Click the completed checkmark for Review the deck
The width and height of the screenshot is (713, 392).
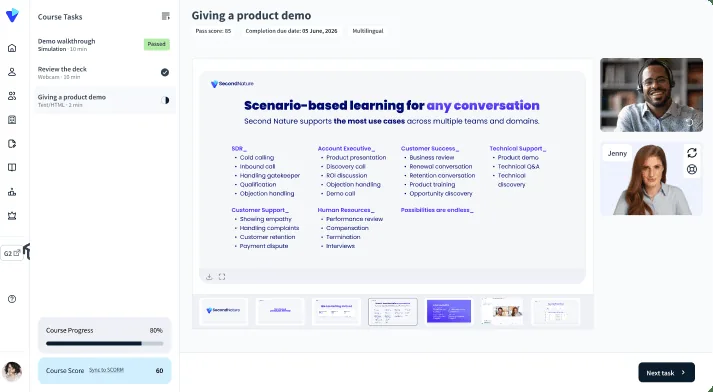coord(165,72)
